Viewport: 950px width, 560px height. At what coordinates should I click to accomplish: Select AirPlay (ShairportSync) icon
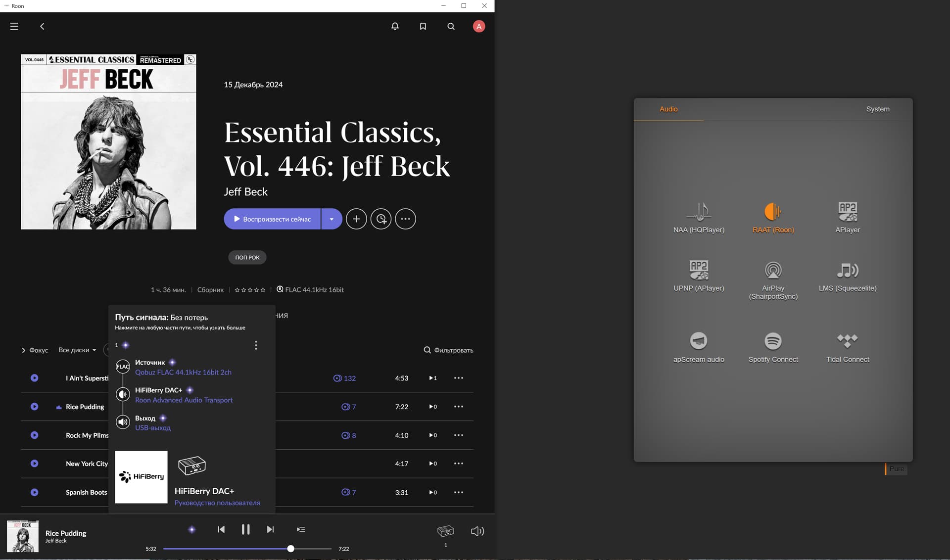point(773,271)
